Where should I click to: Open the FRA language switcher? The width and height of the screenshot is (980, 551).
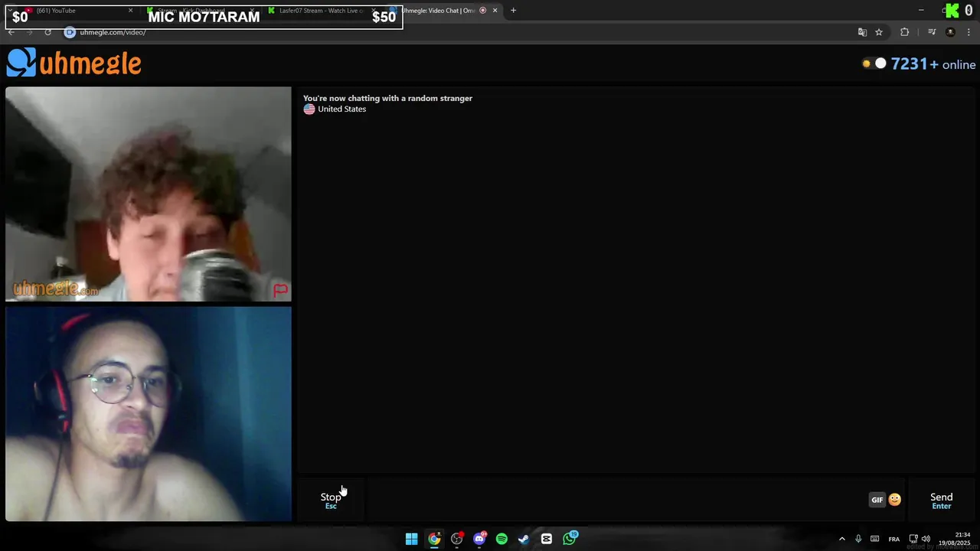click(893, 539)
